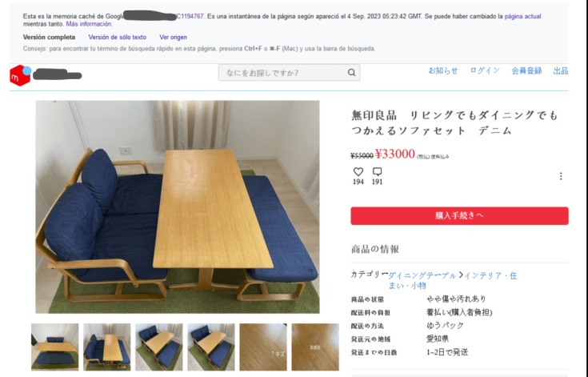Select third thumbnail of sofa set
This screenshot has width=588, height=377.
[x=159, y=347]
